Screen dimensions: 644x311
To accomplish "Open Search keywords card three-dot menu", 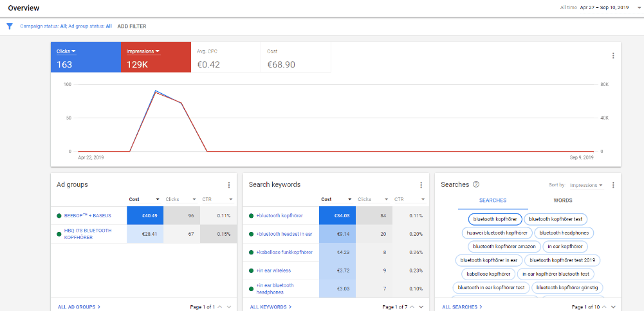I will click(x=421, y=185).
